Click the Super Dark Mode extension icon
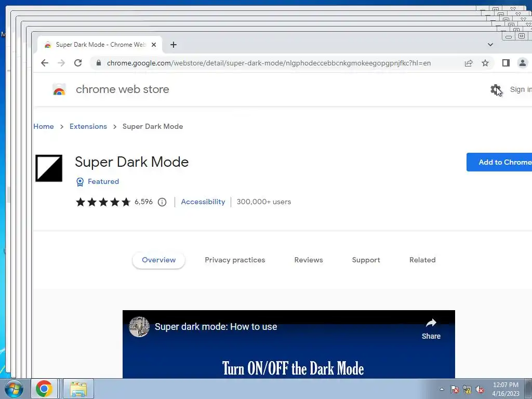 pyautogui.click(x=49, y=168)
